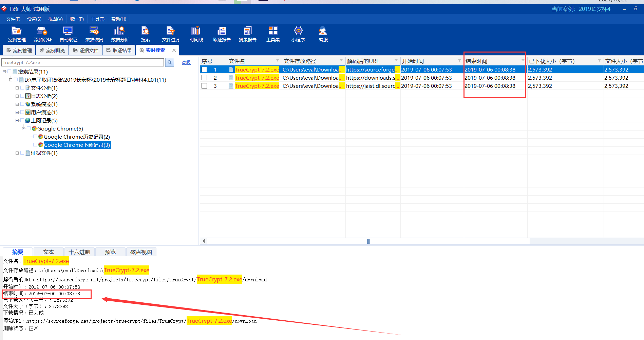Tick checkbox beside 证据文件(1)
The width and height of the screenshot is (644, 340).
22,153
